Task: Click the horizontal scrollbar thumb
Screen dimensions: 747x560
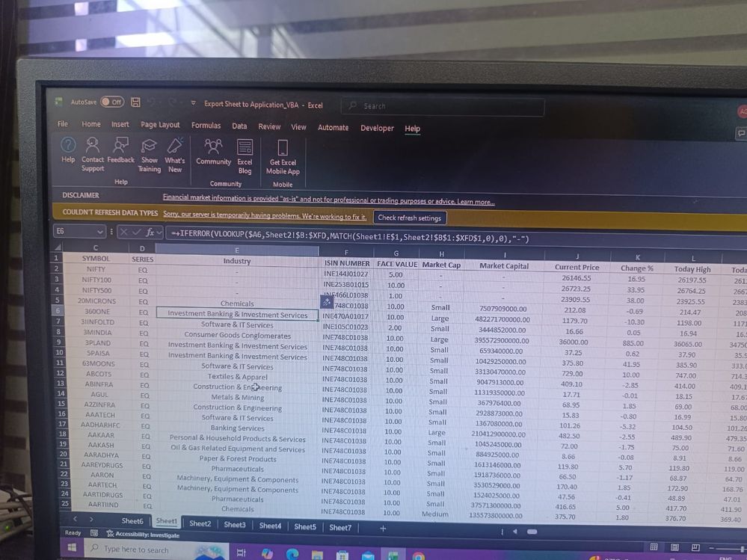Action: point(532,532)
